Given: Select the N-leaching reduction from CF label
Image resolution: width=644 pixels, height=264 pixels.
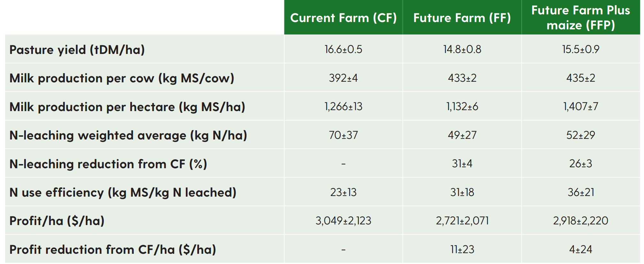Looking at the screenshot, I should pyautogui.click(x=108, y=164).
